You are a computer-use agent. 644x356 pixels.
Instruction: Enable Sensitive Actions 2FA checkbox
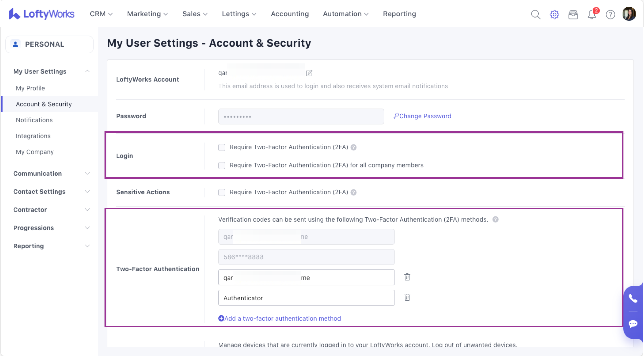[x=222, y=192]
